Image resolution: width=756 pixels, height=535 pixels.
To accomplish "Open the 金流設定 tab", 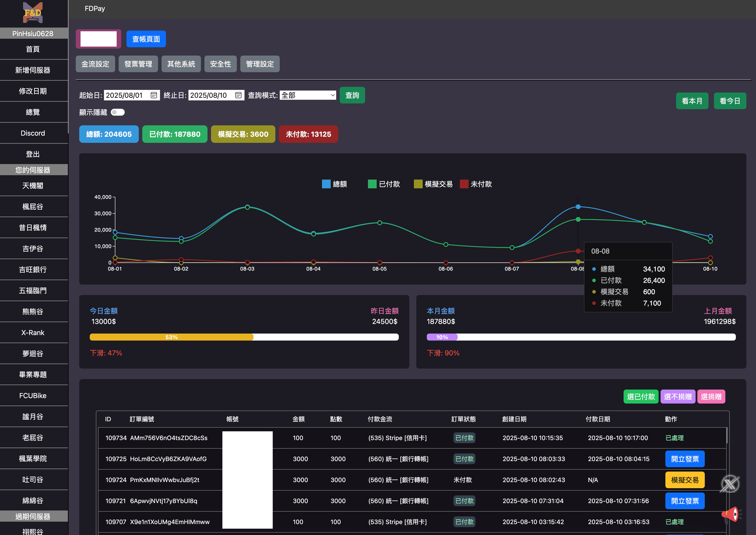I will 95,64.
